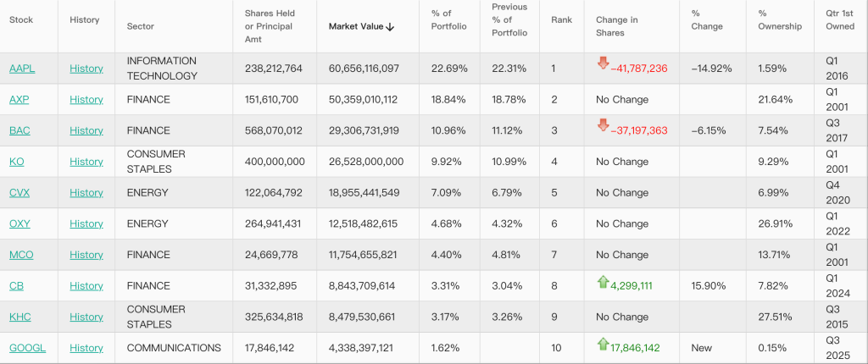Click the Change in Shares column header
Screen dimensions: 868x364
coord(617,26)
